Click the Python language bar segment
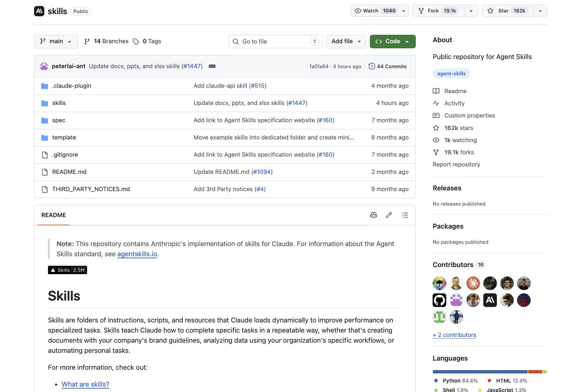585x392 pixels. [x=480, y=372]
